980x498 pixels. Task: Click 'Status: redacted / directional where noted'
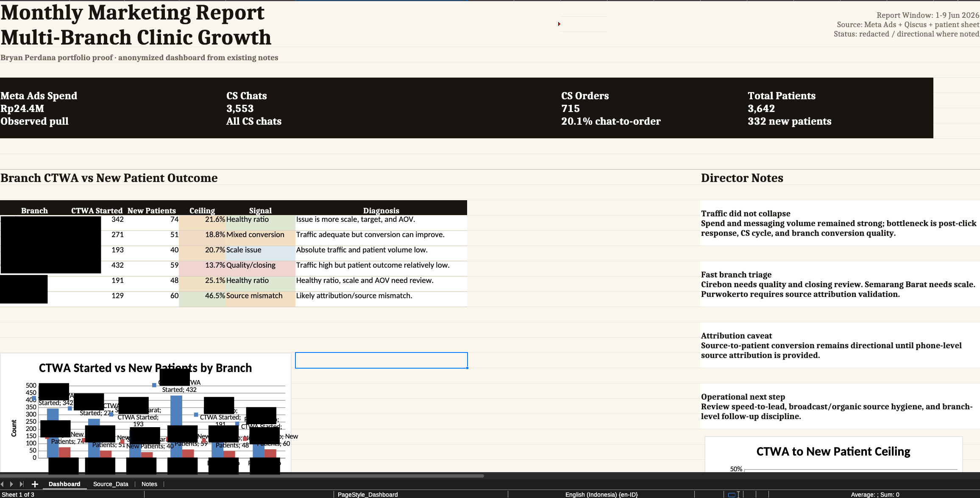tap(906, 34)
